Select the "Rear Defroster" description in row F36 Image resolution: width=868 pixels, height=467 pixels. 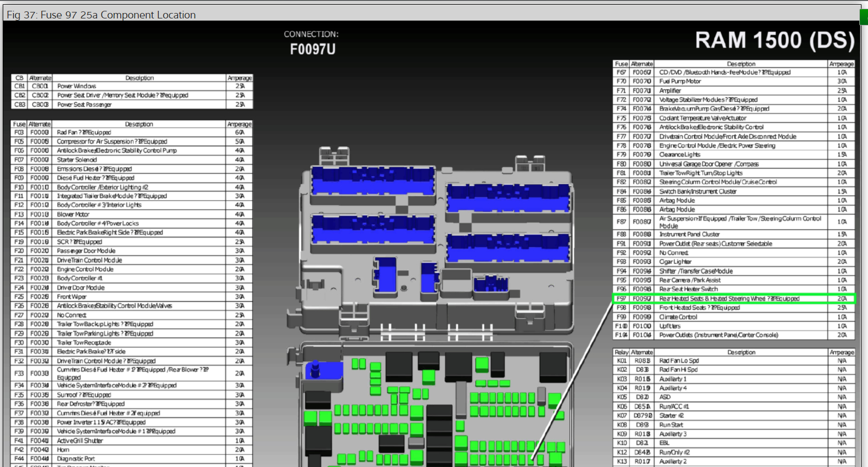click(x=90, y=404)
